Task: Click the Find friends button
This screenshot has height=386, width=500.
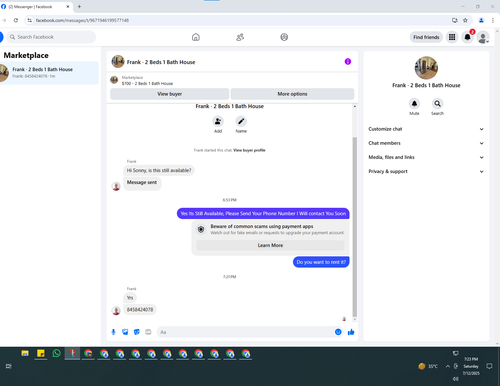Action: click(x=426, y=37)
